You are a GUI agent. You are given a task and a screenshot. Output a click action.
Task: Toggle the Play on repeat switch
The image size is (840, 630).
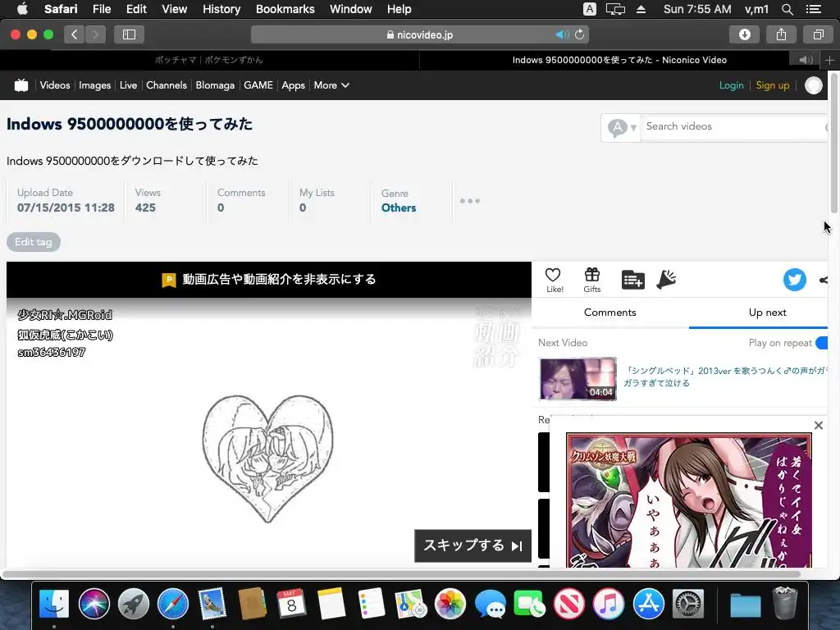[x=822, y=343]
